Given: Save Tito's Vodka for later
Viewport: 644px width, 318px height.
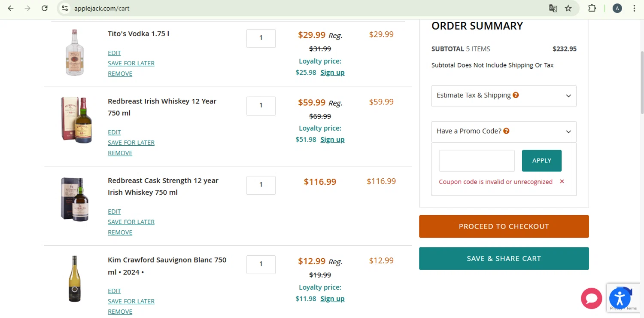Looking at the screenshot, I should pyautogui.click(x=131, y=63).
